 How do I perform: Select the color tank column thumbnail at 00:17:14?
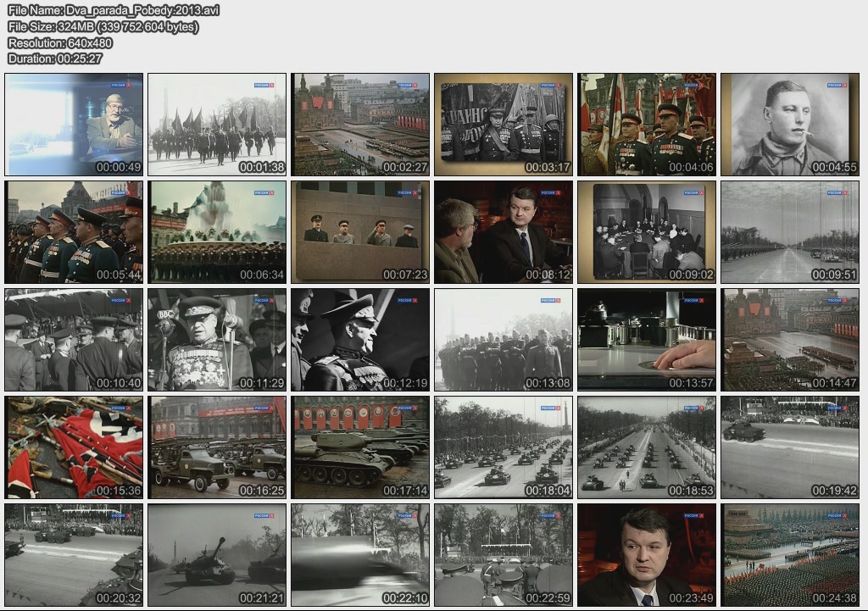(x=360, y=447)
